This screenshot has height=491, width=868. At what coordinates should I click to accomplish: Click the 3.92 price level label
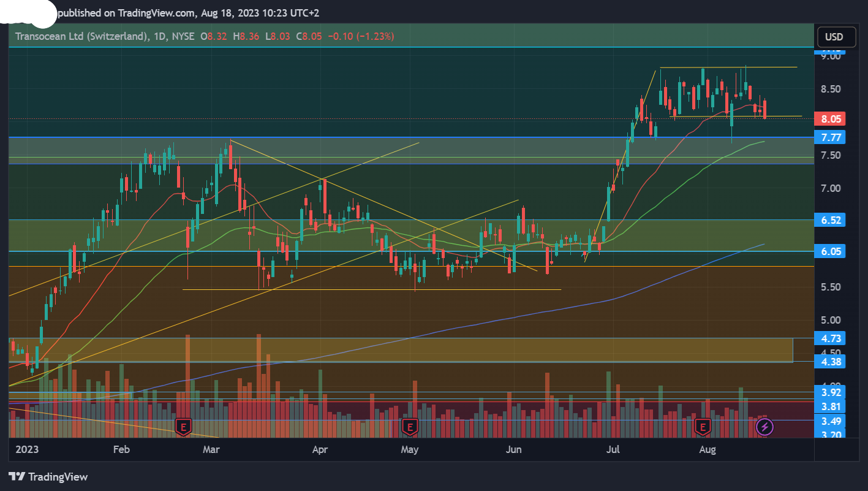[x=830, y=392]
